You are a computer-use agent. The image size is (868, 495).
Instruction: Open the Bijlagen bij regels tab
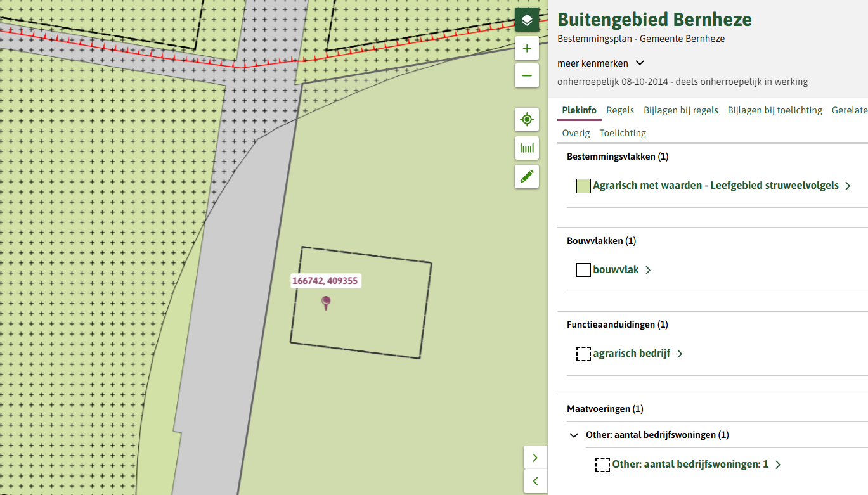click(681, 110)
